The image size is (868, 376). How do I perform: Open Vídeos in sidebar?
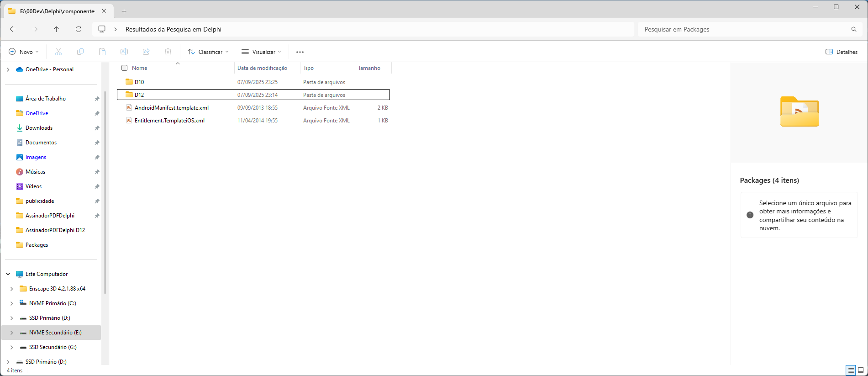(x=34, y=186)
